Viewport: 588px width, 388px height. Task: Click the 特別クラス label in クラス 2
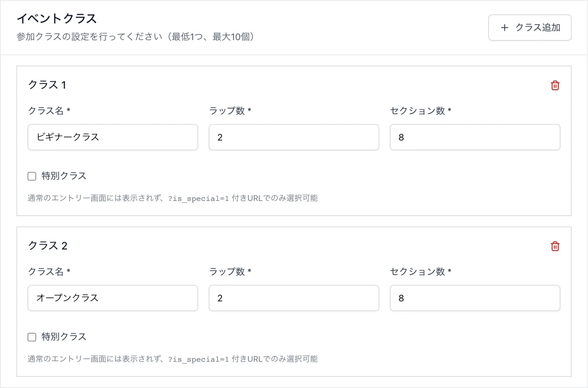point(64,337)
